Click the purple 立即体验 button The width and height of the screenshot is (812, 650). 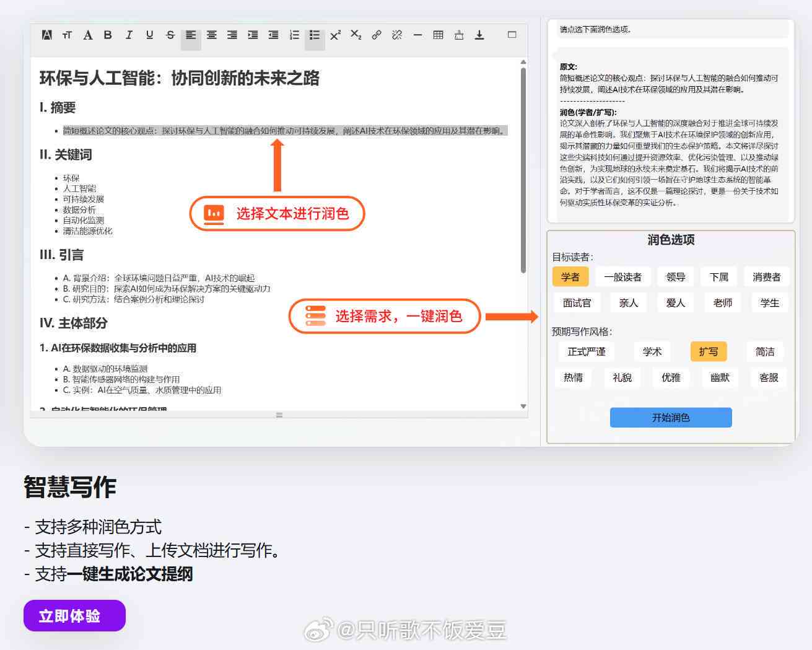point(74,616)
